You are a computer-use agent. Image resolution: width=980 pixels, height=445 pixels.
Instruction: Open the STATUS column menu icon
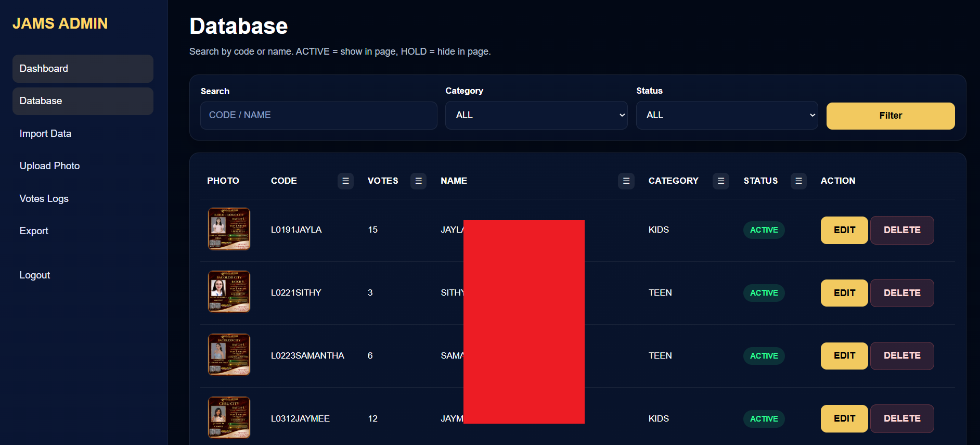[798, 181]
